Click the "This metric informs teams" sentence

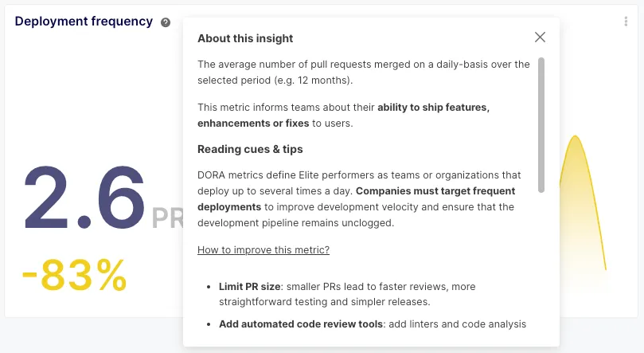coord(287,108)
